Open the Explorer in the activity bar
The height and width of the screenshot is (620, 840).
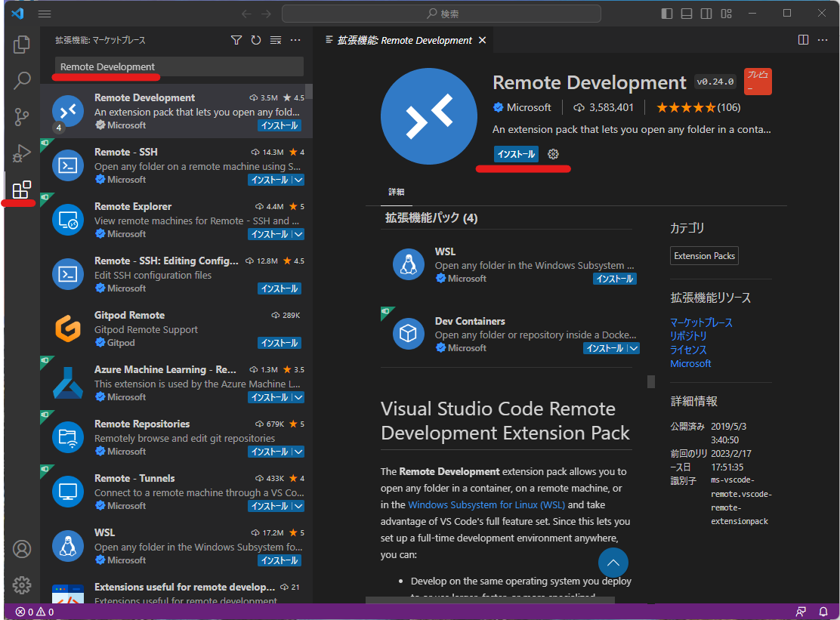[x=21, y=45]
